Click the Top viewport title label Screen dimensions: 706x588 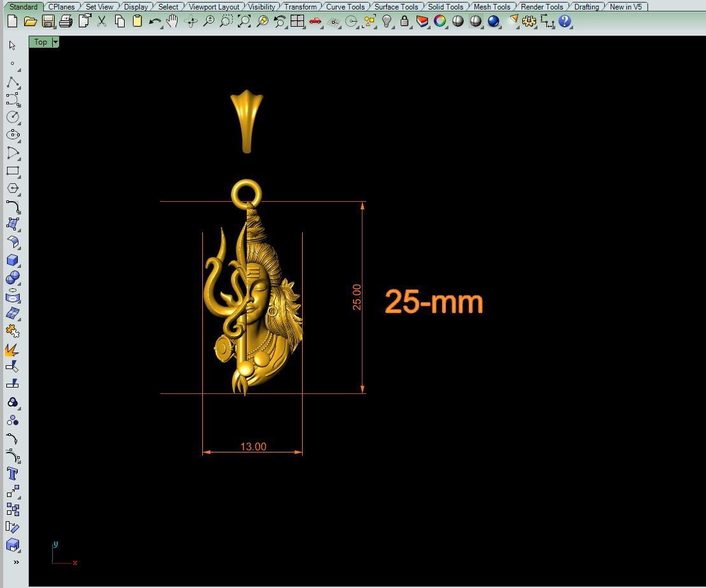click(41, 42)
